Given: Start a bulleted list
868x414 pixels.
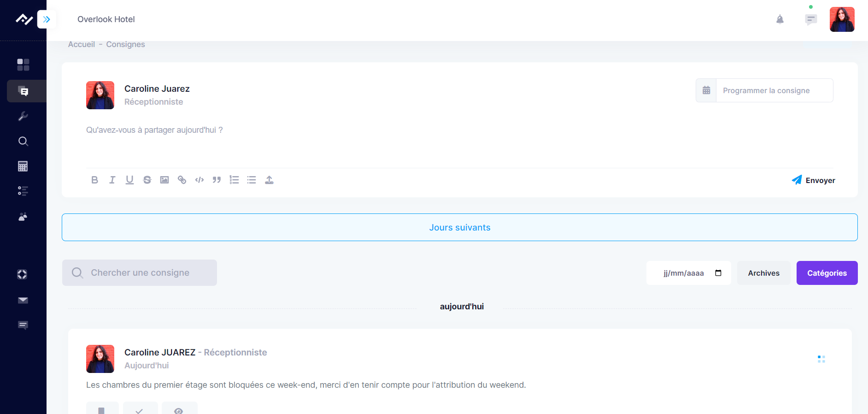Looking at the screenshot, I should (252, 180).
